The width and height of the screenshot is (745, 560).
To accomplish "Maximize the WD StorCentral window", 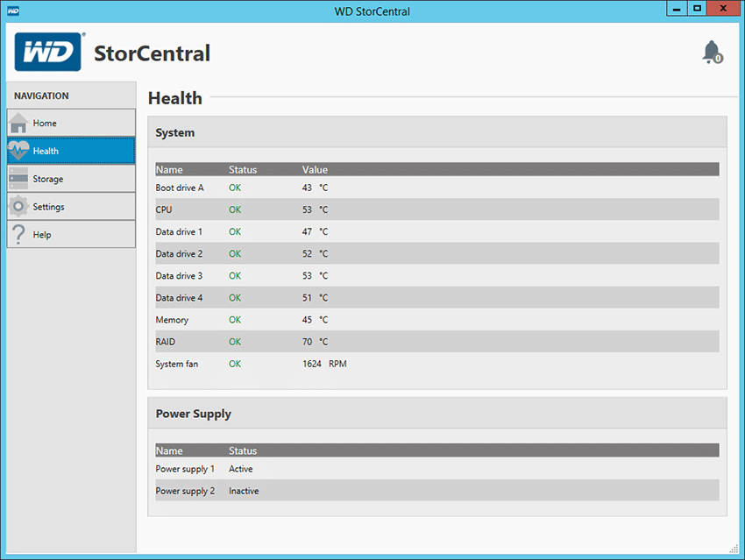I will (x=697, y=9).
